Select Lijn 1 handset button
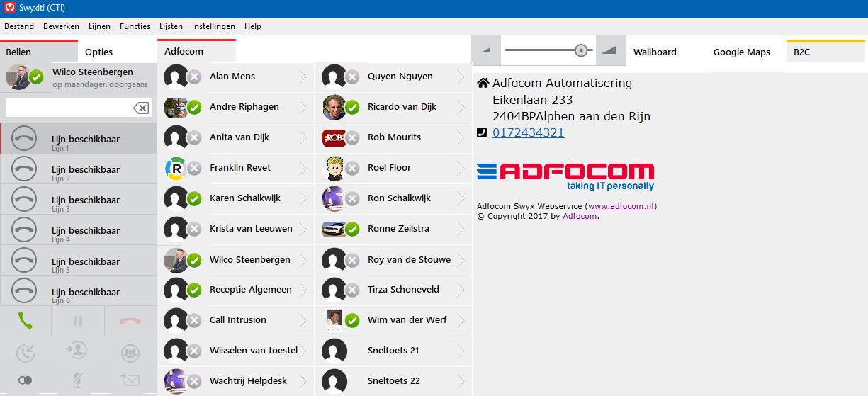The width and height of the screenshot is (868, 396). click(25, 138)
